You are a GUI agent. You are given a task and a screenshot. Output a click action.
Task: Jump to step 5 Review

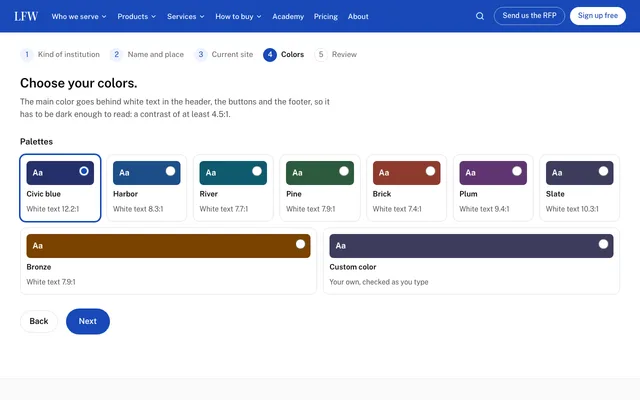point(336,54)
